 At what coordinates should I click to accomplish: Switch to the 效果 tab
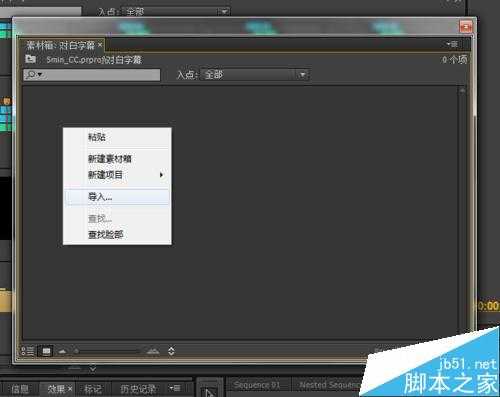(x=56, y=389)
